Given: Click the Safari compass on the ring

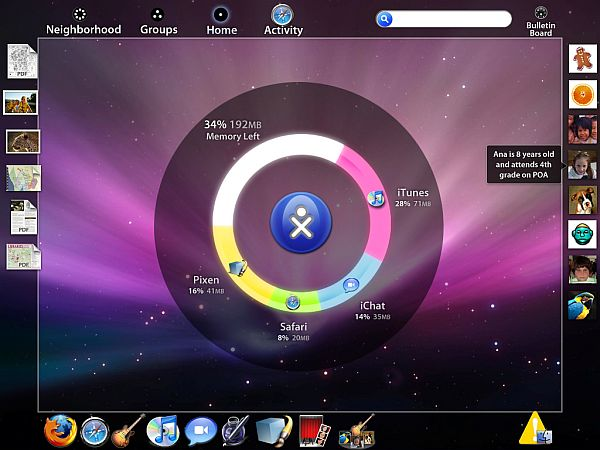Looking at the screenshot, I should pos(293,302).
